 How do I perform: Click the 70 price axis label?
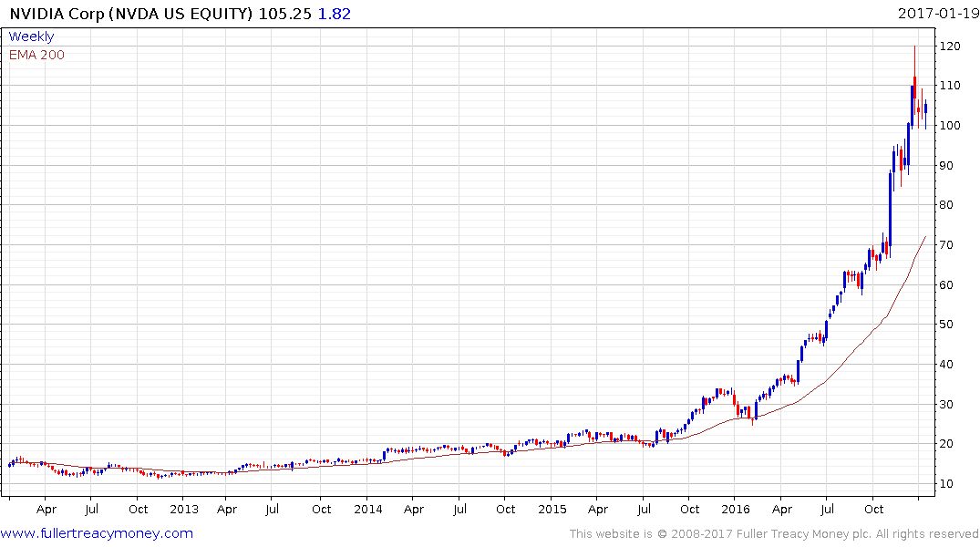point(946,245)
